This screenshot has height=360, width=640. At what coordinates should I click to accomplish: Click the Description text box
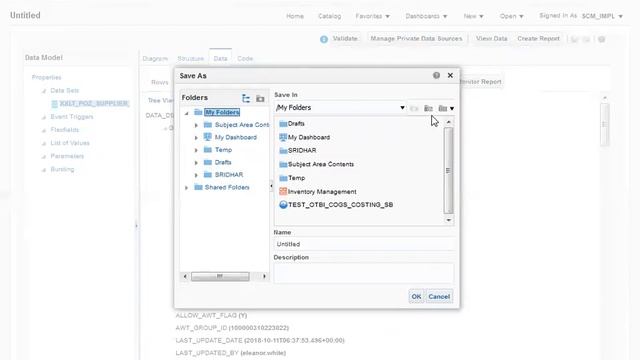364,273
